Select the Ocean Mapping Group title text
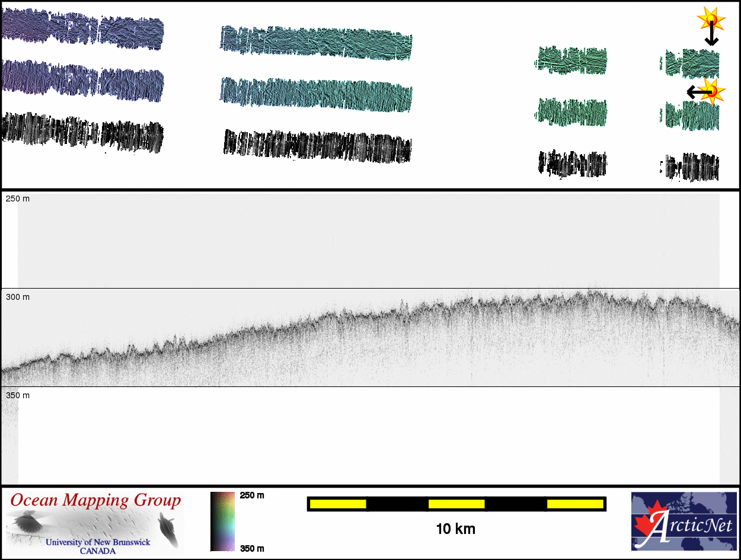 click(x=95, y=501)
